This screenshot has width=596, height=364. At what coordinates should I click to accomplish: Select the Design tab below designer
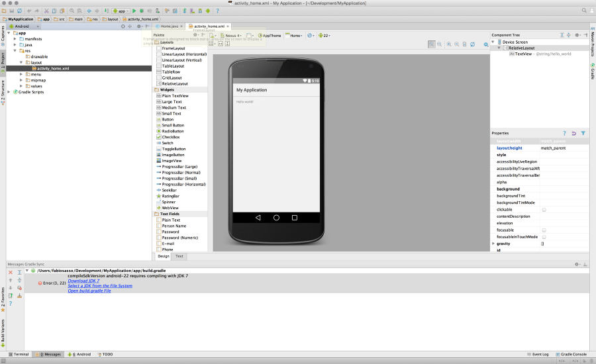coord(164,257)
